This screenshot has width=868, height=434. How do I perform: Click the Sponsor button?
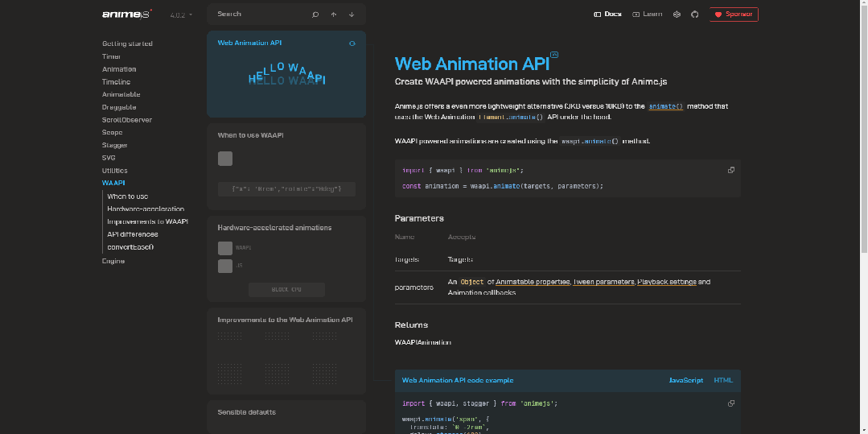(734, 14)
